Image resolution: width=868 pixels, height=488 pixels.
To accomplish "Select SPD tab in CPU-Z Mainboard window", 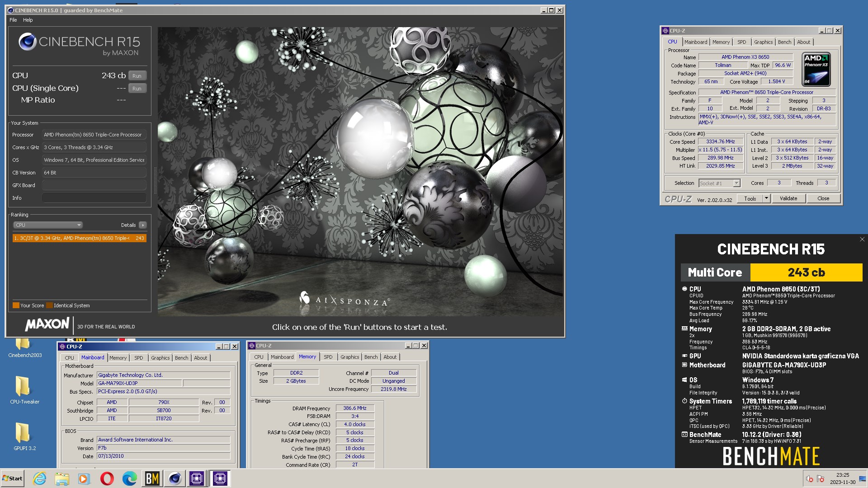I will 138,358.
